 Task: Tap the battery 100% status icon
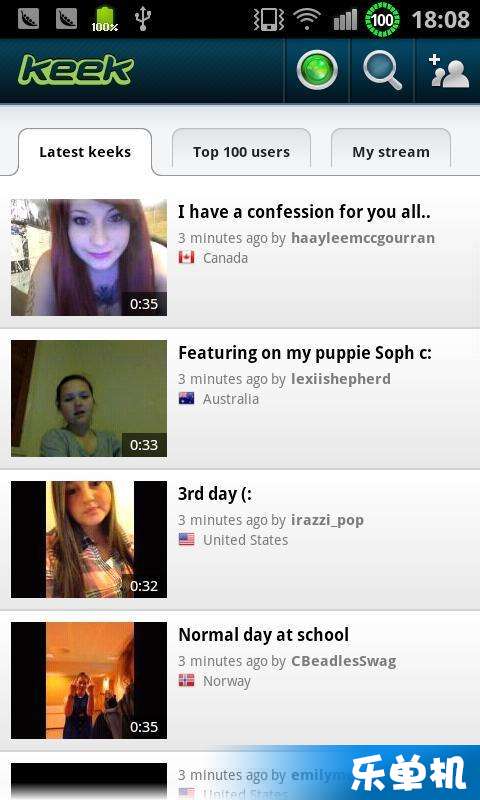[105, 19]
